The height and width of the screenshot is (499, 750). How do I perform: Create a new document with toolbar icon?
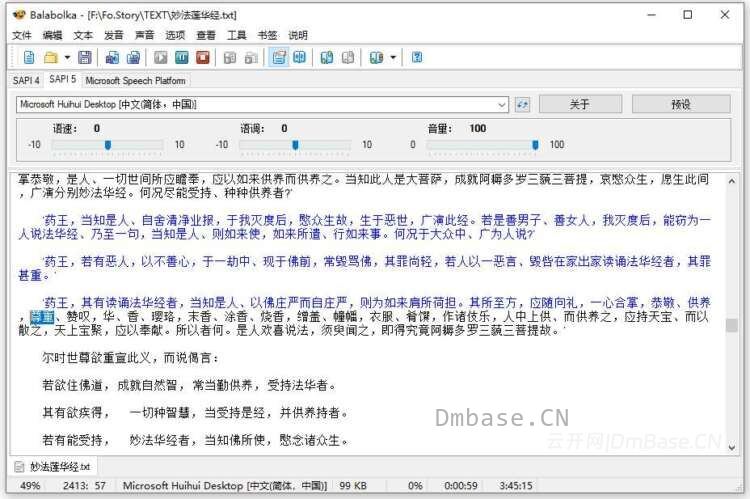coord(29,58)
